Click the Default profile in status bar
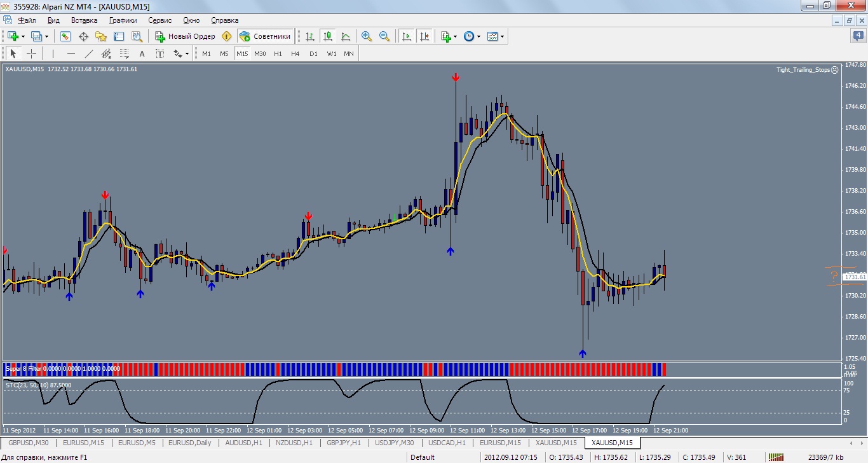The height and width of the screenshot is (463, 868). (423, 457)
